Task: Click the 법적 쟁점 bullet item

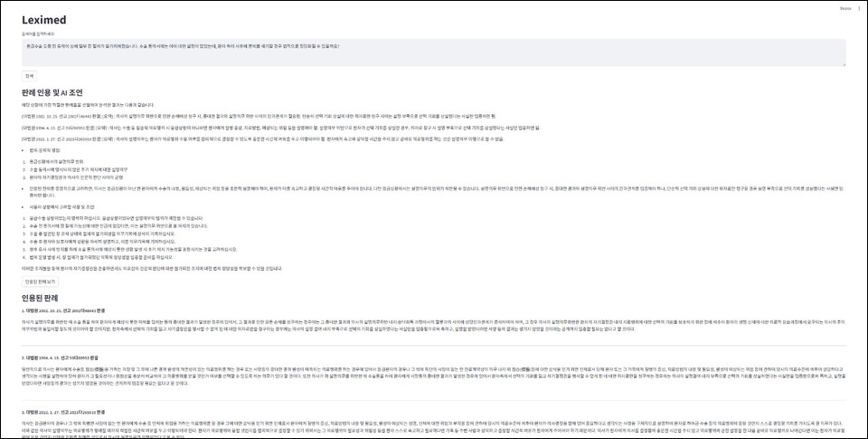Action: pyautogui.click(x=43, y=150)
